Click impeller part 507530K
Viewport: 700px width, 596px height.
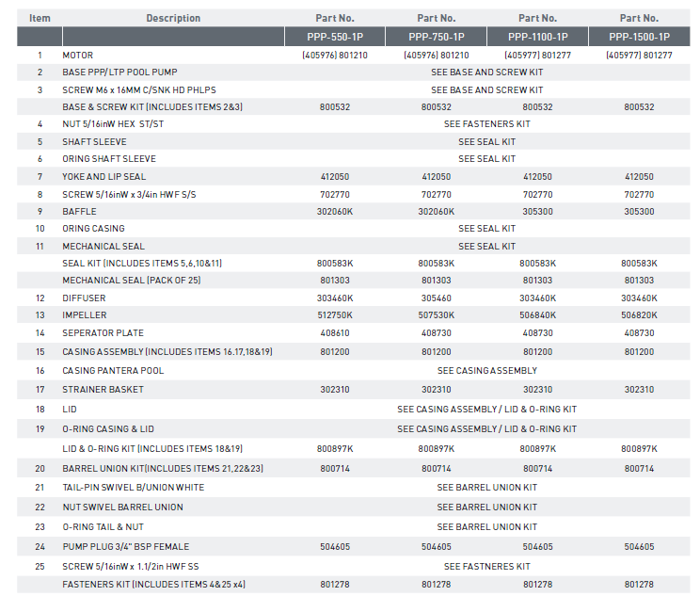tap(437, 315)
